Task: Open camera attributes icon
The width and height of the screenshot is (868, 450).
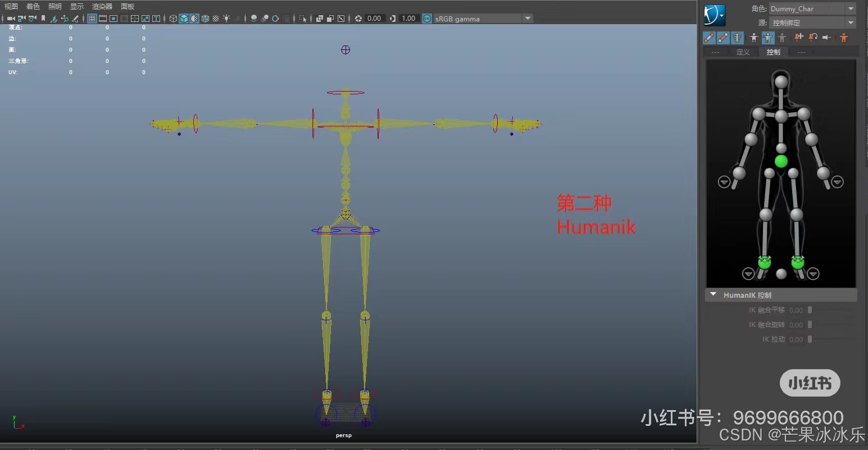Action: pyautogui.click(x=32, y=19)
